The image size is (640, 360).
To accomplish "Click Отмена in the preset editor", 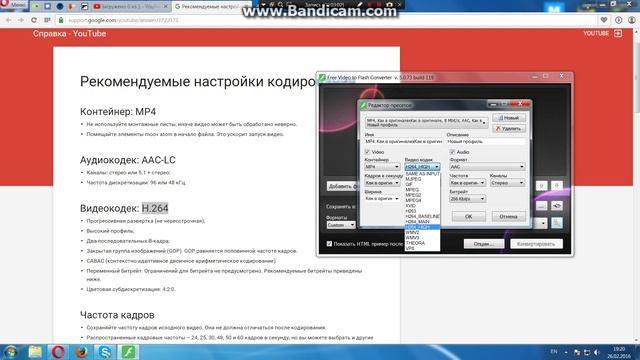I will pyautogui.click(x=508, y=216).
